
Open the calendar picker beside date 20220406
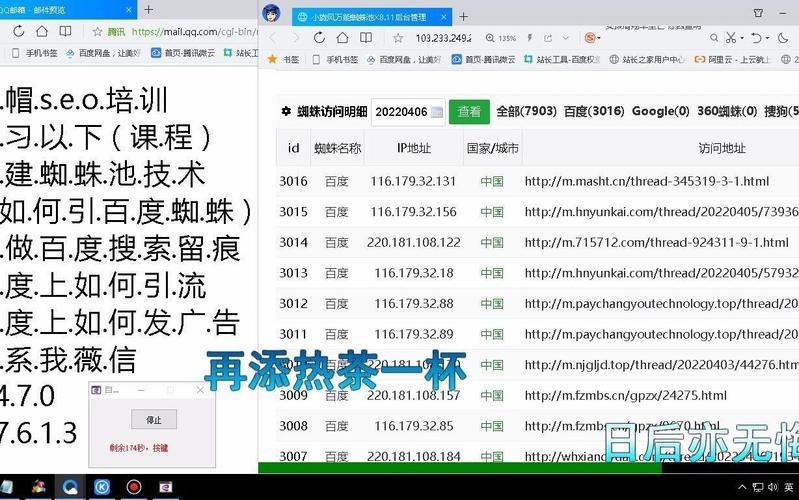[x=436, y=113]
